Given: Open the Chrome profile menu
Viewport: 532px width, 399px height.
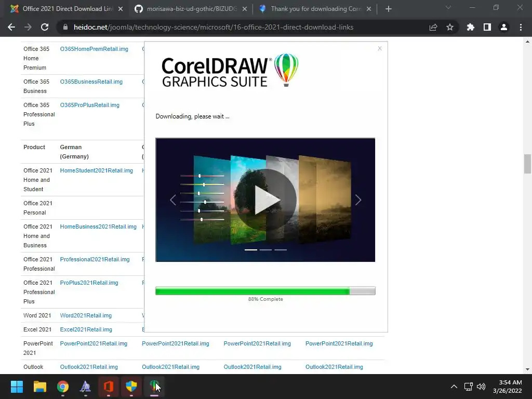Looking at the screenshot, I should tap(504, 27).
